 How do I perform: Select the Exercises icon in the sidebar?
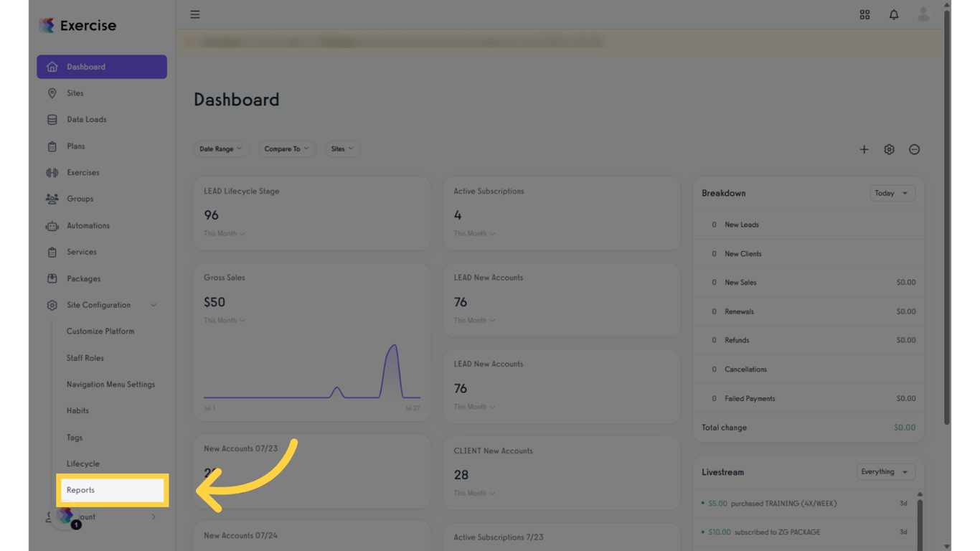point(52,172)
